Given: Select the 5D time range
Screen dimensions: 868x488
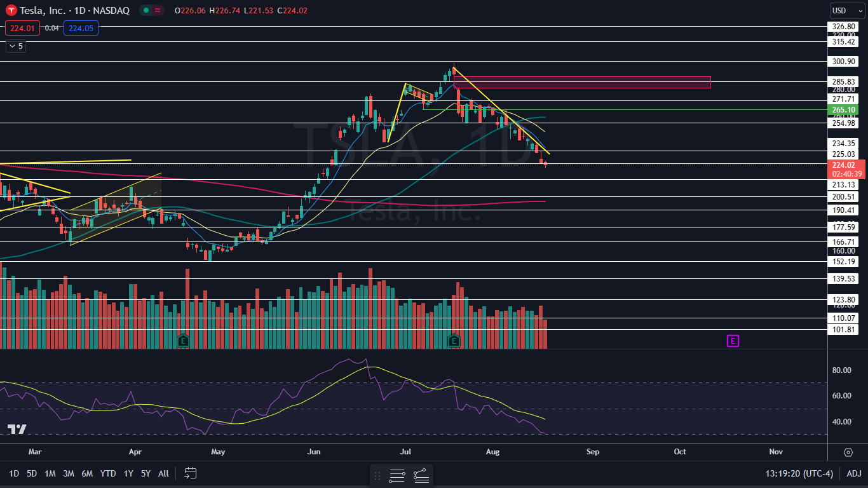Looking at the screenshot, I should 32,473.
